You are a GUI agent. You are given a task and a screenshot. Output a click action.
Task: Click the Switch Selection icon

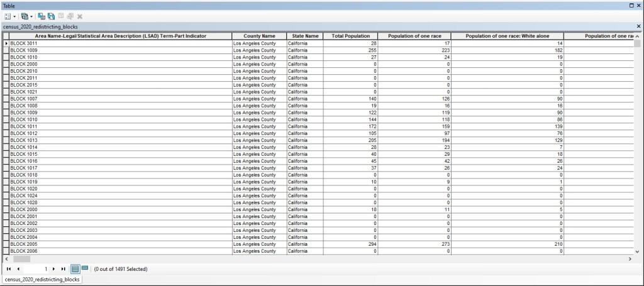[51, 16]
